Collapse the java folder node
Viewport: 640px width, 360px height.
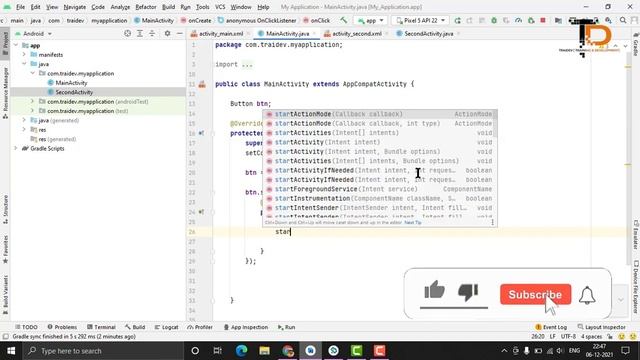pyautogui.click(x=24, y=64)
